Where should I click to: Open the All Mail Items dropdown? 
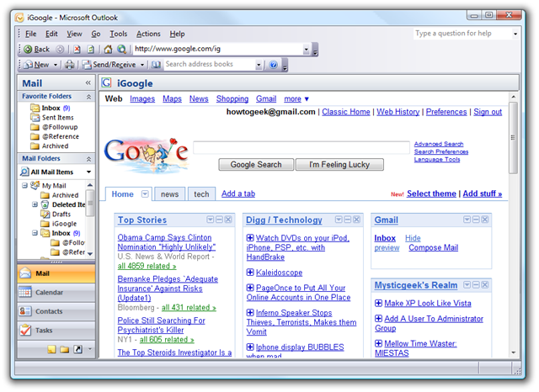tap(88, 172)
